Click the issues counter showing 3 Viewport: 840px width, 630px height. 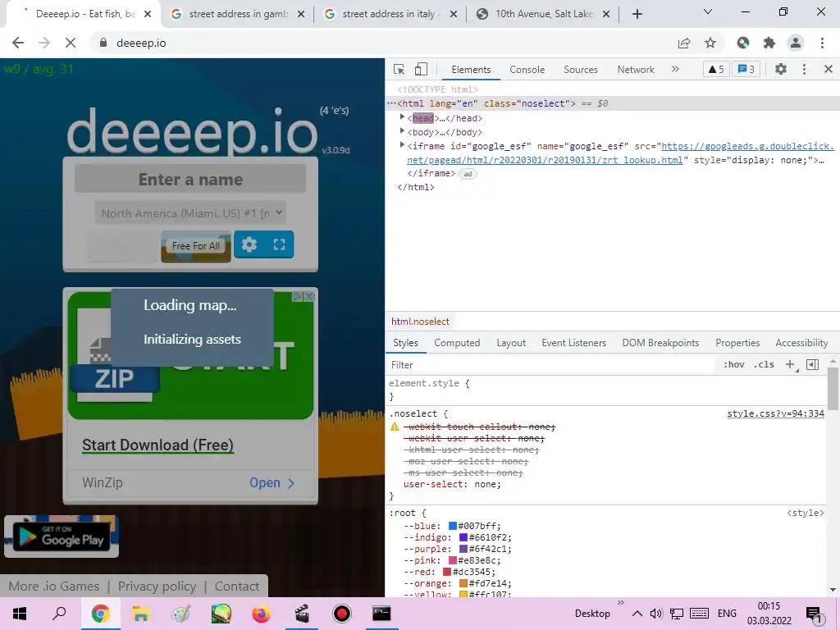point(746,69)
